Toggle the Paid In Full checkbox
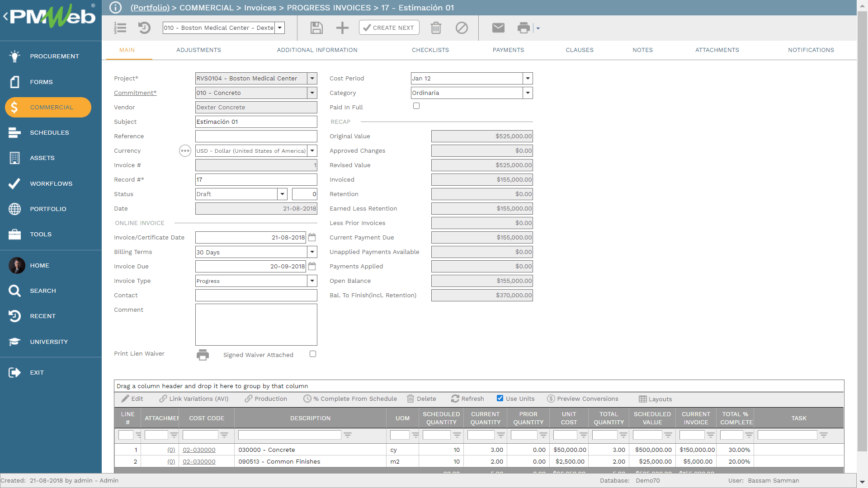 [x=416, y=106]
